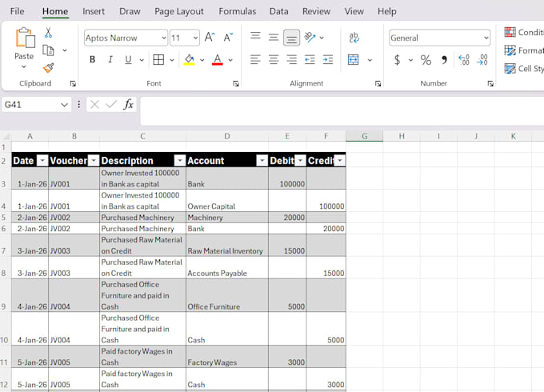
Task: Click the Cut scissors icon
Action: pos(48,33)
